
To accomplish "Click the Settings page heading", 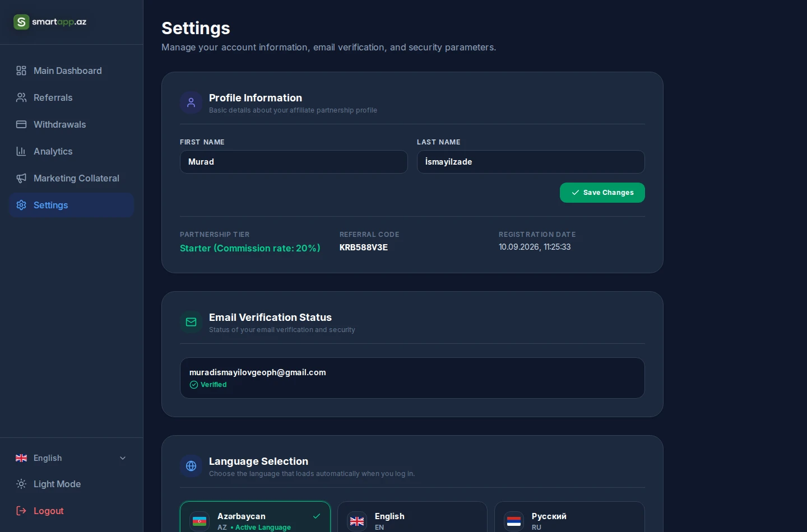I will tap(196, 28).
